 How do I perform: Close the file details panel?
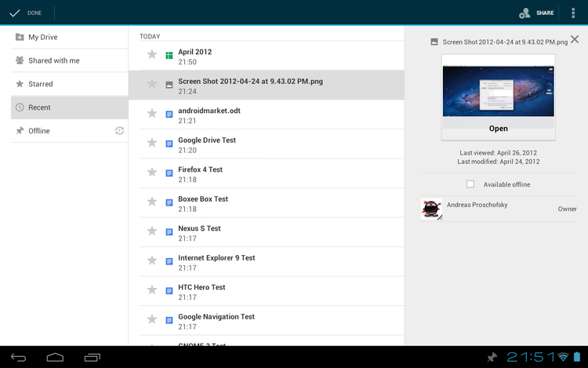pyautogui.click(x=574, y=39)
